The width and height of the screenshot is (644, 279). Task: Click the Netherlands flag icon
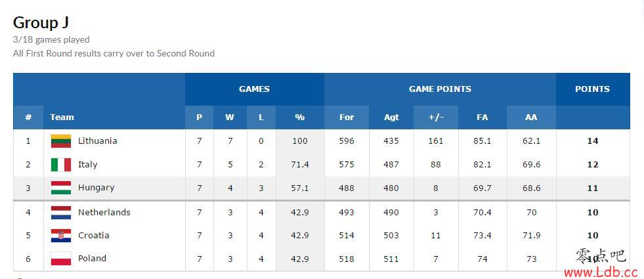tap(61, 213)
